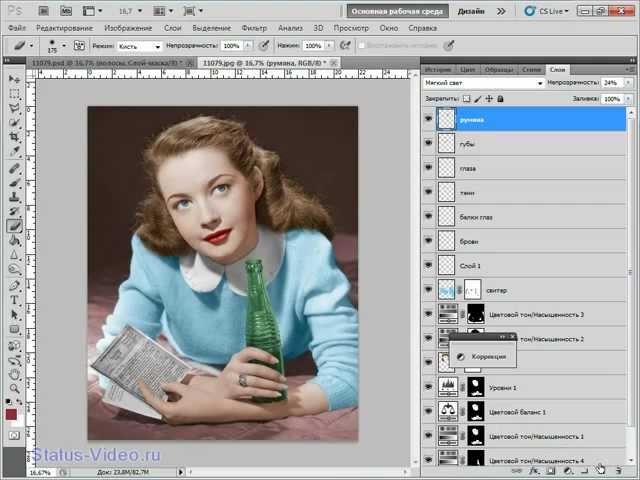Select the Hand tool
Viewport: 640px width, 480px height.
14,374
